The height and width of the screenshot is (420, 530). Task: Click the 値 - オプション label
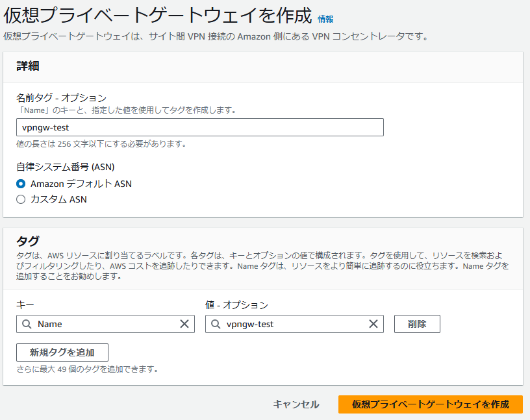click(236, 305)
